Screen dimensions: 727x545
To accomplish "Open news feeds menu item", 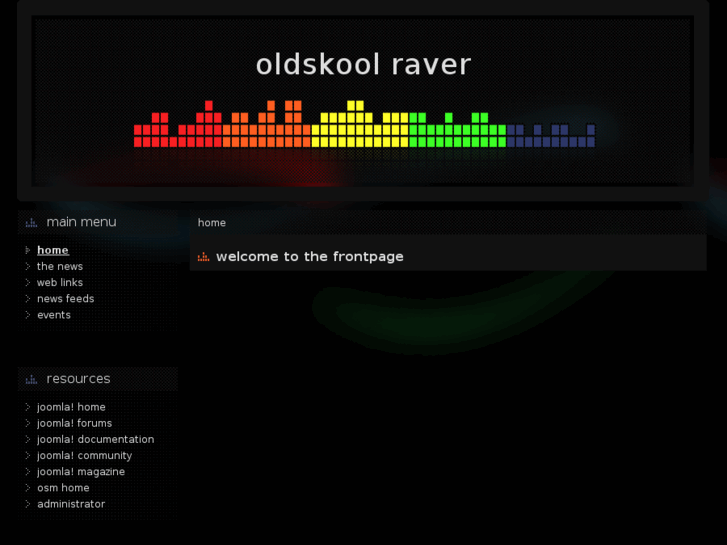I will coord(65,299).
